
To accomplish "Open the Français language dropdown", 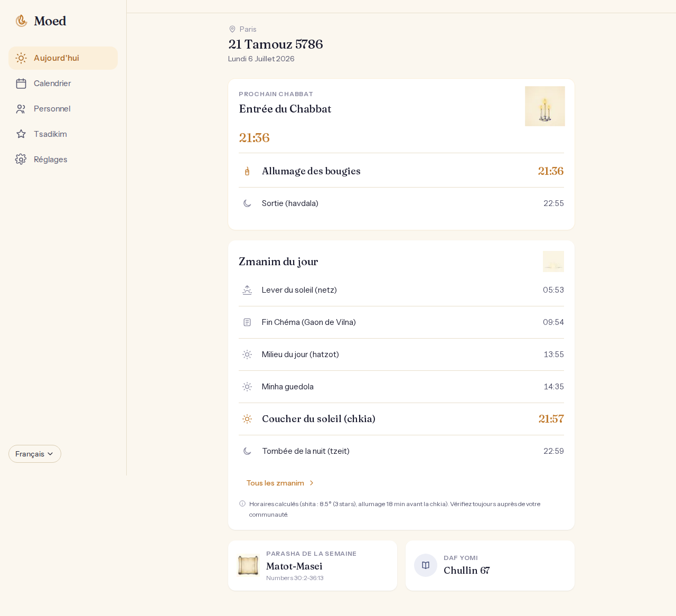I will [x=35, y=454].
